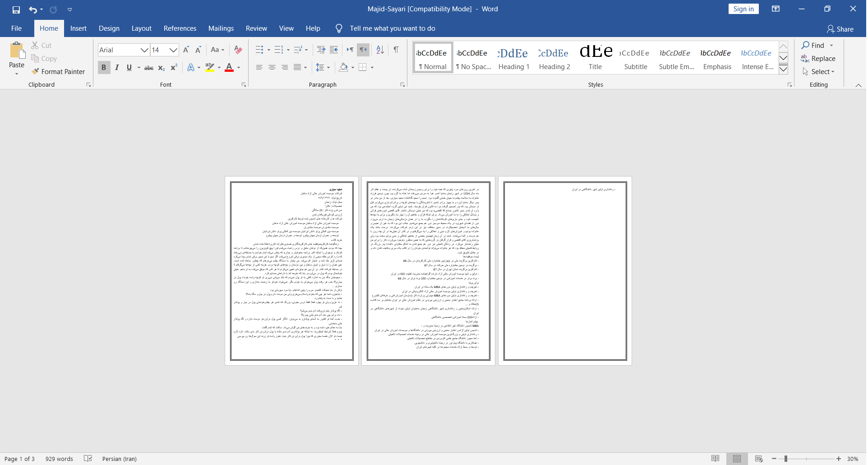Switch to Read Mode view icon
Screen dimensions: 868x465
715,459
